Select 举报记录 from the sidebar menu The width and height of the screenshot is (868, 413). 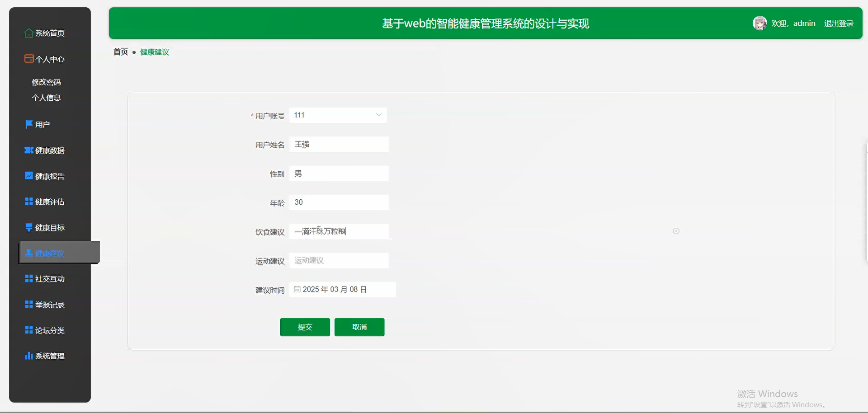click(49, 304)
